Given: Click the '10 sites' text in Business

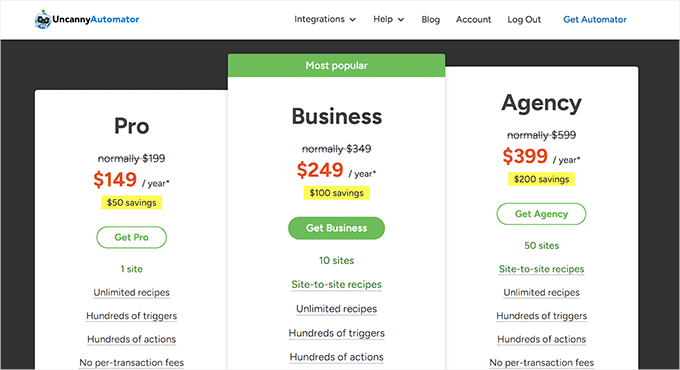Looking at the screenshot, I should (x=337, y=261).
